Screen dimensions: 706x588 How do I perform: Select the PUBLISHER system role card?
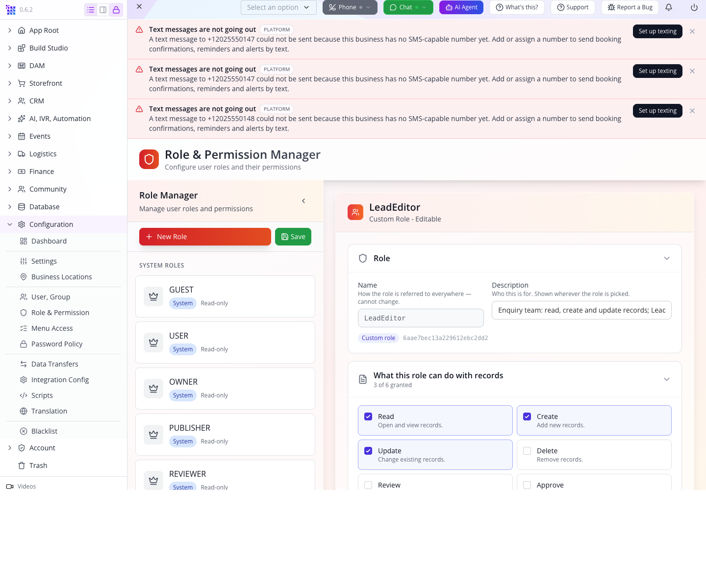coord(225,435)
